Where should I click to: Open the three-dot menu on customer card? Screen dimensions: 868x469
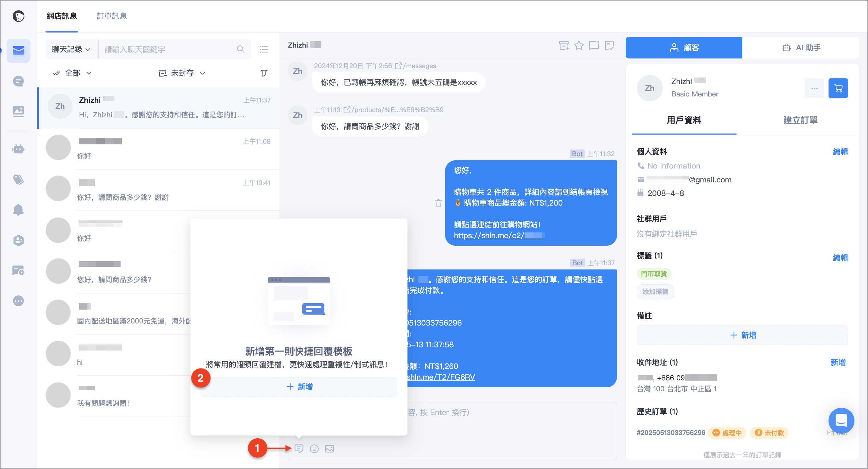(814, 88)
